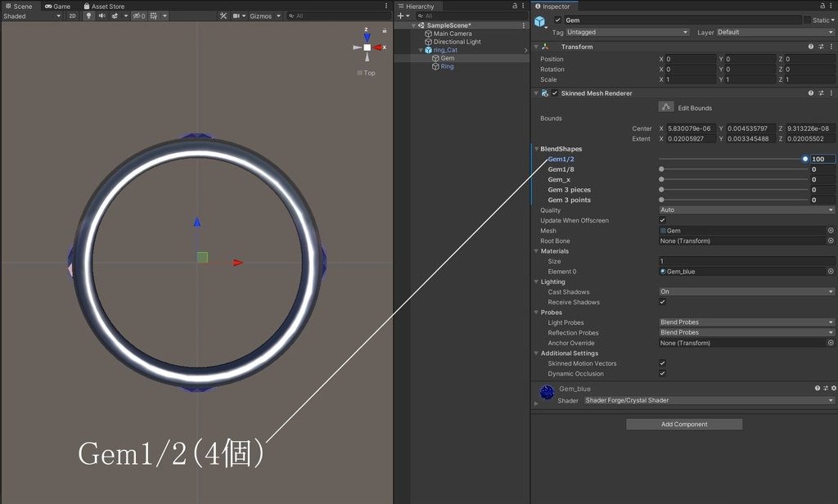
Task: Open the component tools wrench icon
Action: tap(223, 16)
